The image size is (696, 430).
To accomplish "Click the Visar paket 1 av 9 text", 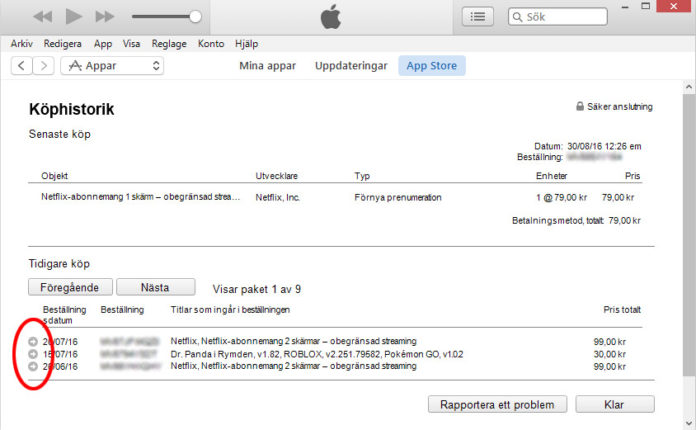I will click(x=257, y=289).
